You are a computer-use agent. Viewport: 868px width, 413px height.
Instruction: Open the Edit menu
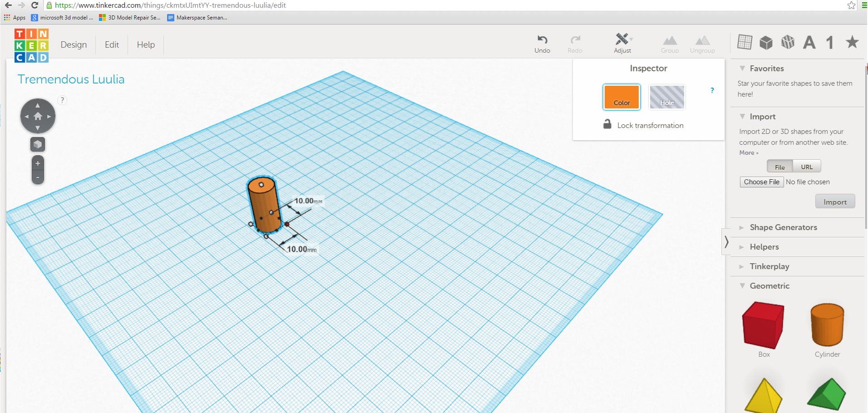[x=112, y=44]
